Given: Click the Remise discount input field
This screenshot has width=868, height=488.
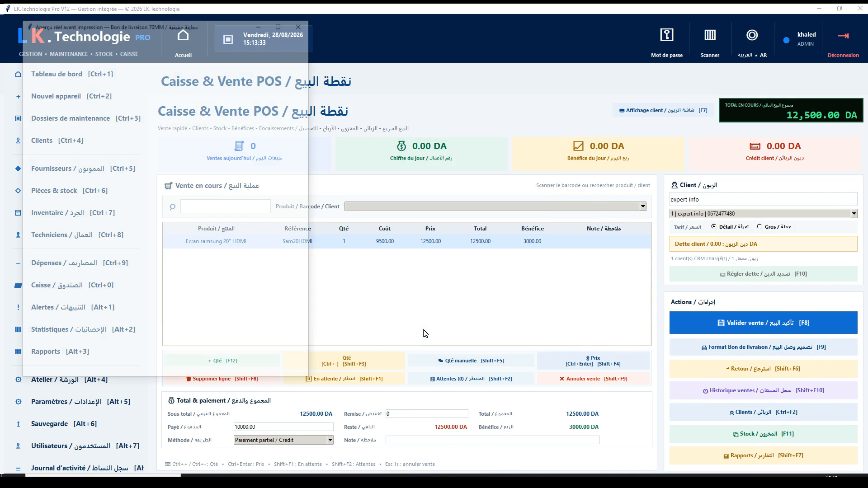Looking at the screenshot, I should click(427, 414).
